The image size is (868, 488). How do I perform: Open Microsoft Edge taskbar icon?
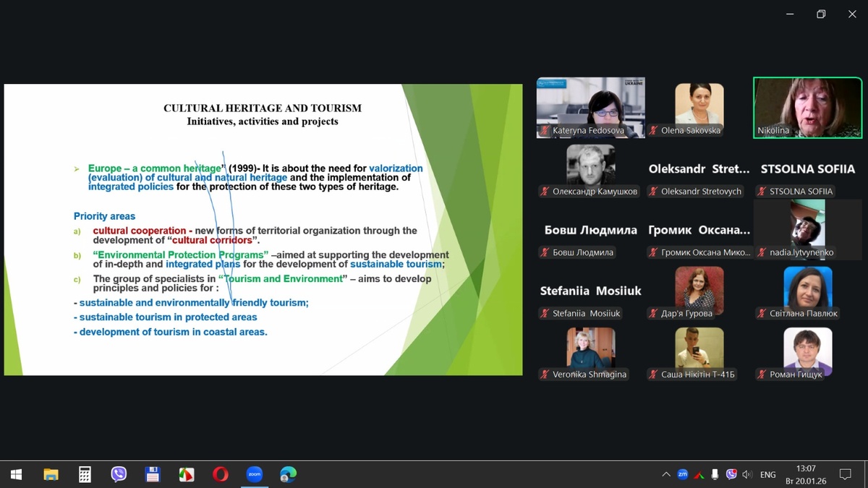tap(288, 474)
